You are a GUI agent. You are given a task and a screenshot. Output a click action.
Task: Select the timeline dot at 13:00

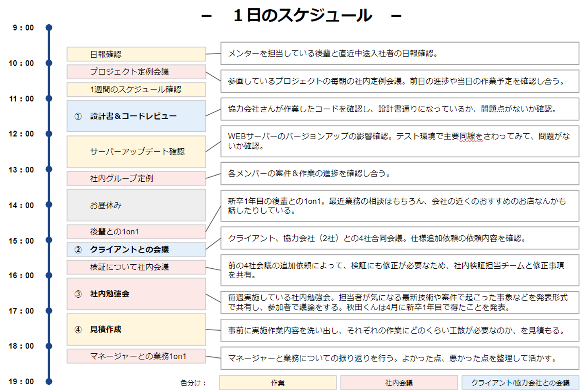(x=49, y=169)
